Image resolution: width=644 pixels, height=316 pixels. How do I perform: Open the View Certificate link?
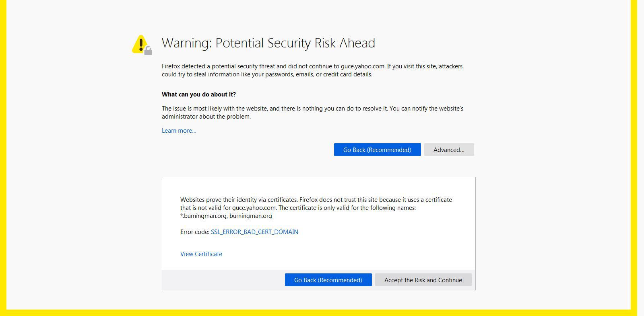tap(201, 254)
